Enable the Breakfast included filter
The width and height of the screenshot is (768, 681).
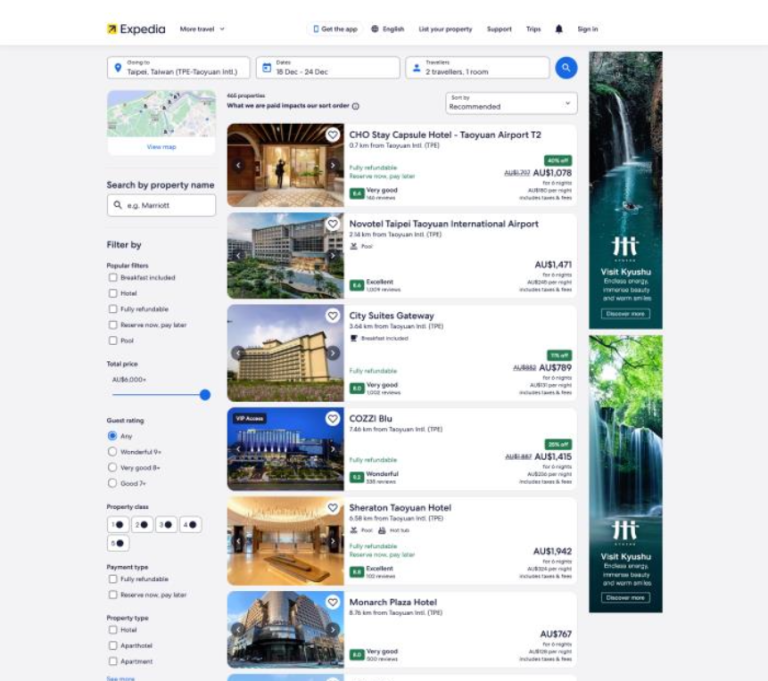click(113, 278)
